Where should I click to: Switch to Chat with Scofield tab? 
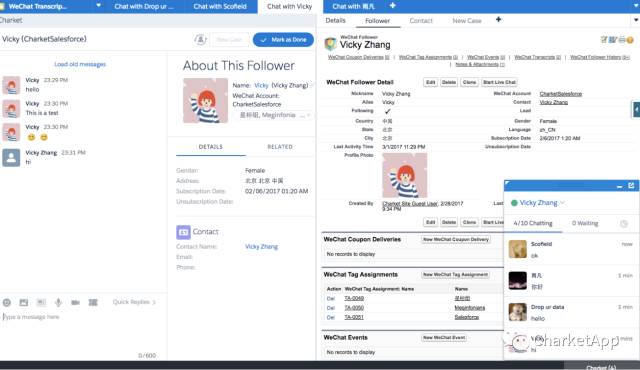pos(220,7)
